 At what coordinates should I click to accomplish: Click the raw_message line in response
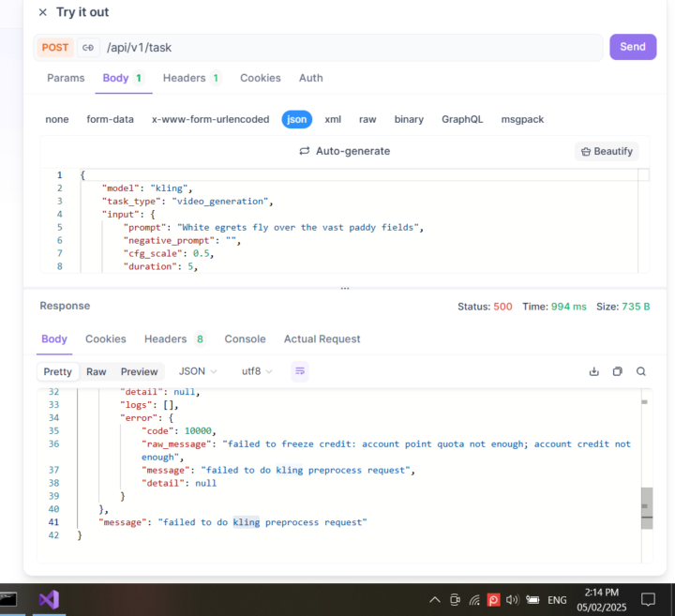click(386, 450)
